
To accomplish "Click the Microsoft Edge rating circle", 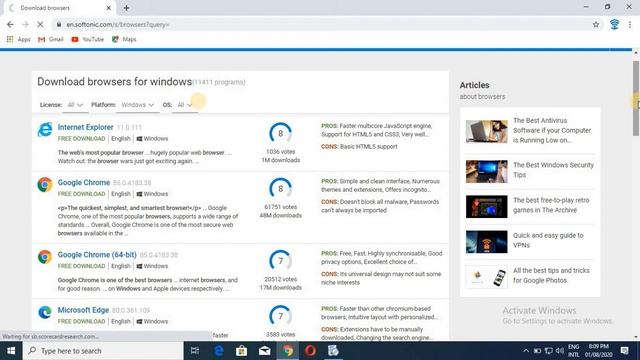I will pyautogui.click(x=280, y=316).
